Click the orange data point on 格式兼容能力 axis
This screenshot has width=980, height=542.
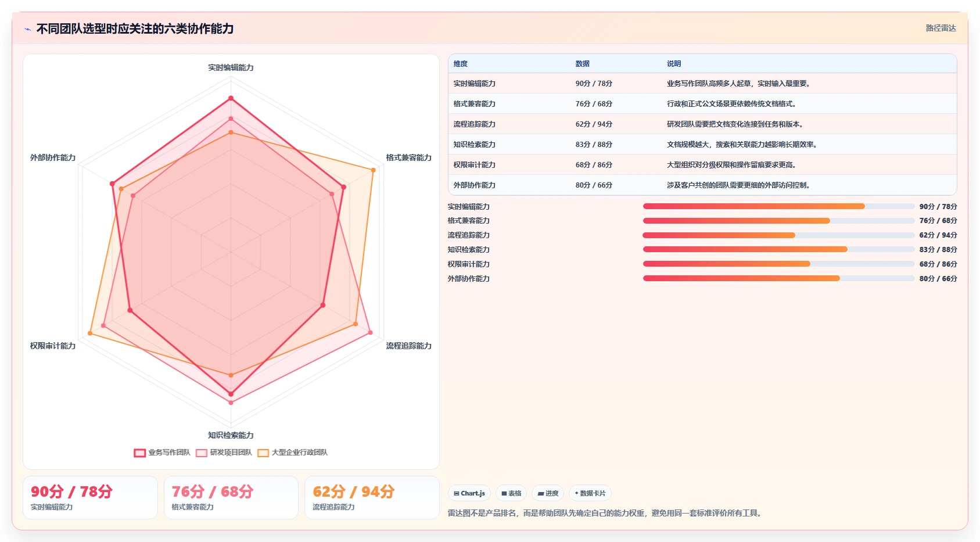pyautogui.click(x=374, y=170)
